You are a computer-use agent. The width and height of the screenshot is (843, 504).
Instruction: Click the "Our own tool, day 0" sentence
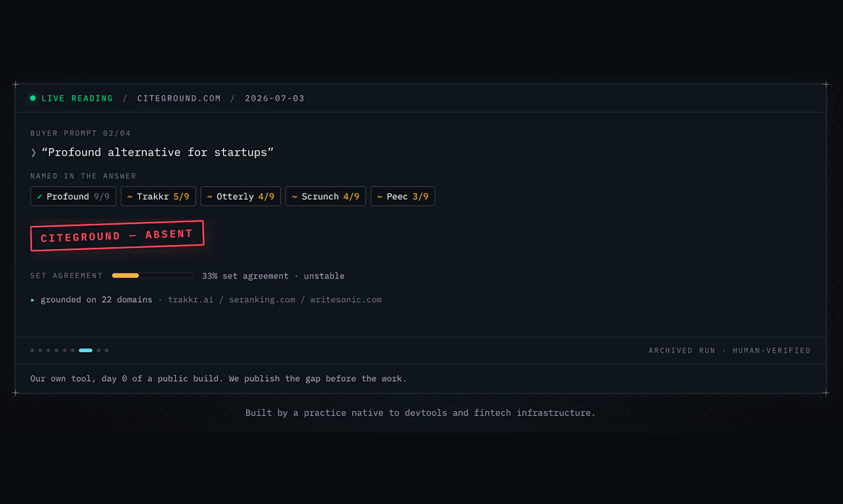(218, 379)
